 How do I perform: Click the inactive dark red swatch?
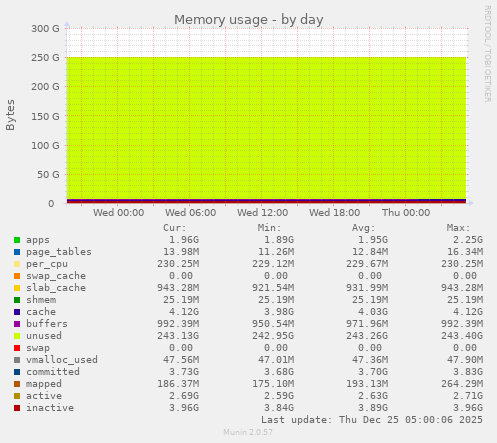(17, 408)
